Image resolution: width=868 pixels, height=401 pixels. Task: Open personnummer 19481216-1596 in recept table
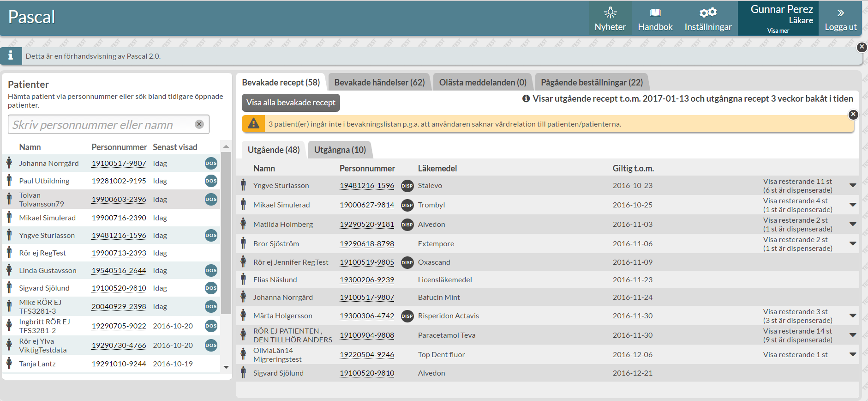coord(367,185)
